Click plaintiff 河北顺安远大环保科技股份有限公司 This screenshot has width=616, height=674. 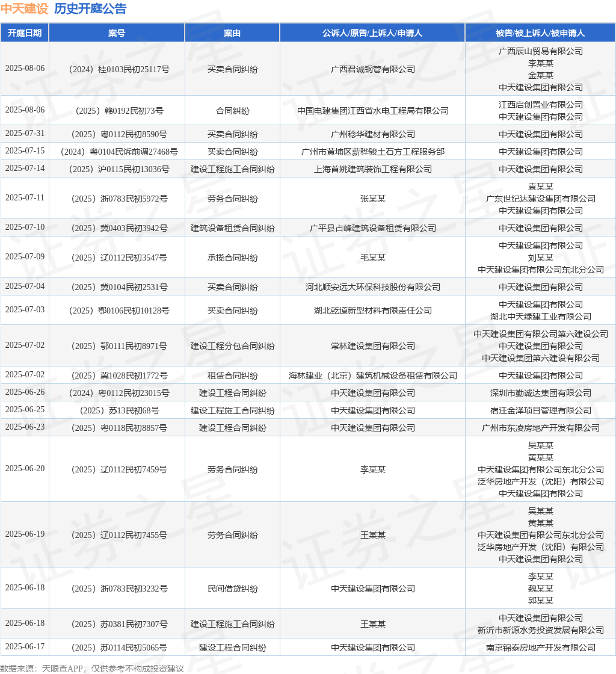pos(373,287)
